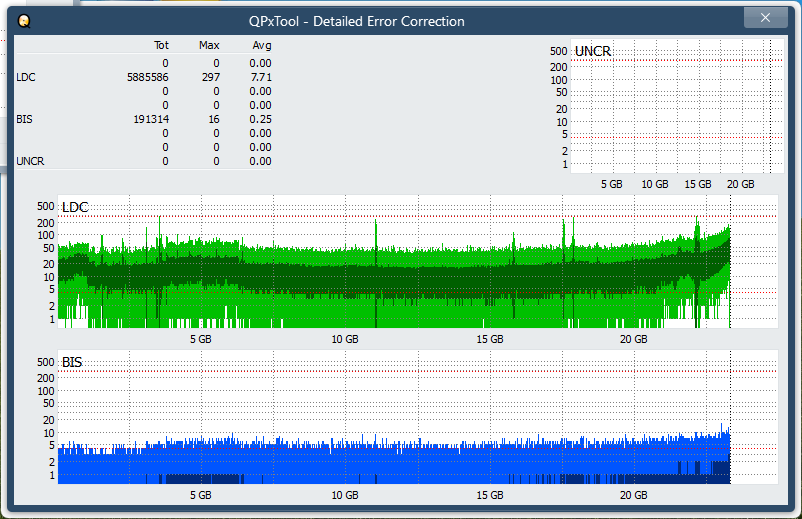Click the '20 GB' axis label under UNCR graph

741,184
